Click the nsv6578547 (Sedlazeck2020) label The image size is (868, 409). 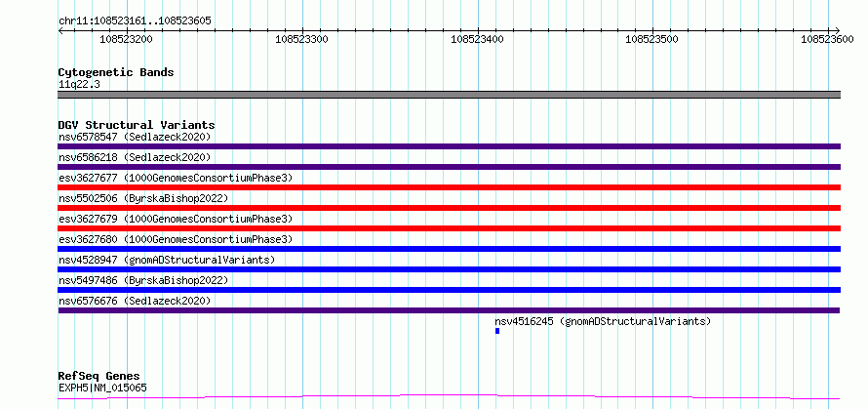click(x=135, y=137)
